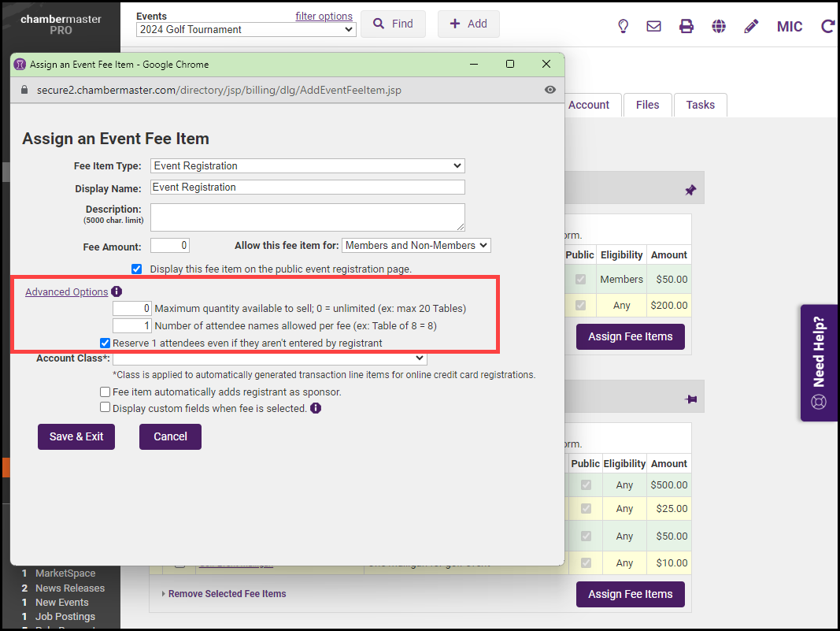Open the Advanced Options link
This screenshot has height=631, width=840.
[x=66, y=291]
